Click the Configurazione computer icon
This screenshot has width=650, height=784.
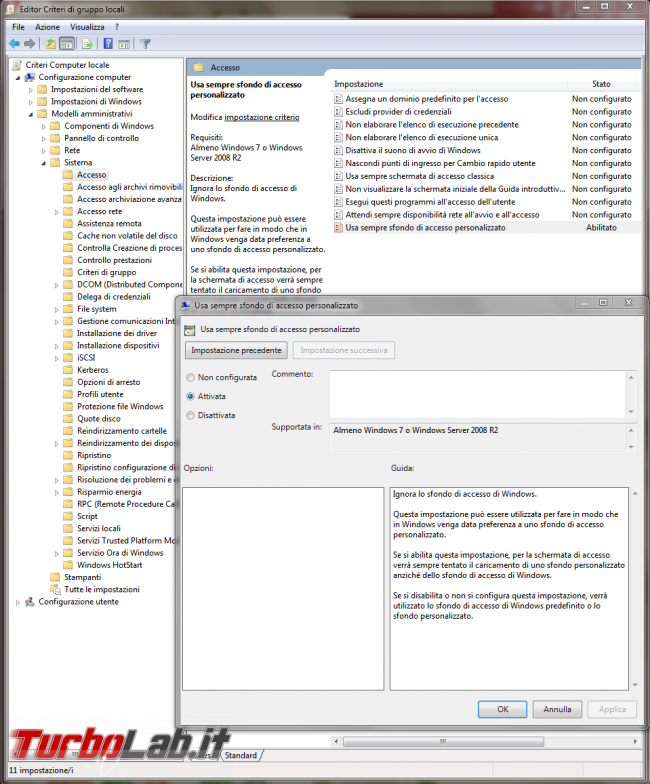click(x=30, y=77)
